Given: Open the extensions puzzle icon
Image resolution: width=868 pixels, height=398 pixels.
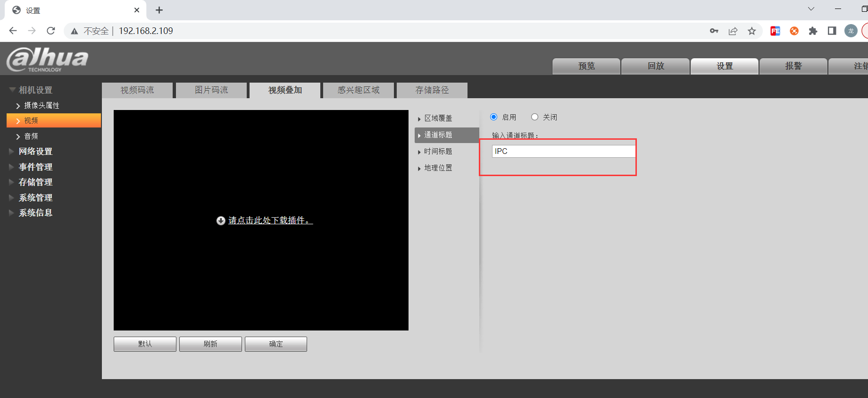Looking at the screenshot, I should tap(813, 31).
